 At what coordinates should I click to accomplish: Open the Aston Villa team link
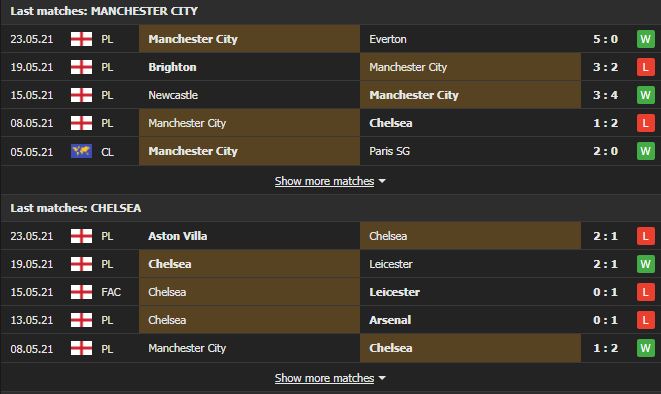pos(178,236)
